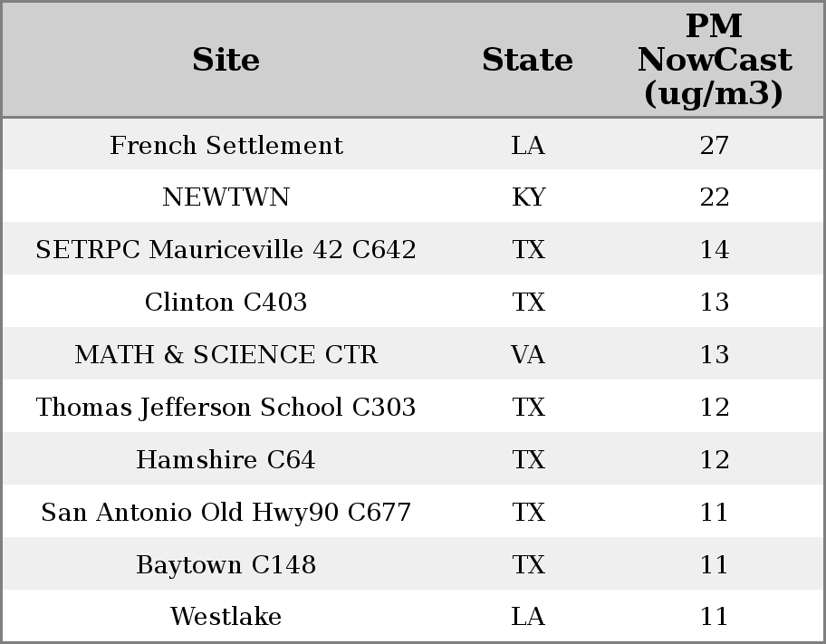
Task: Click the Site column header
Action: tap(226, 60)
